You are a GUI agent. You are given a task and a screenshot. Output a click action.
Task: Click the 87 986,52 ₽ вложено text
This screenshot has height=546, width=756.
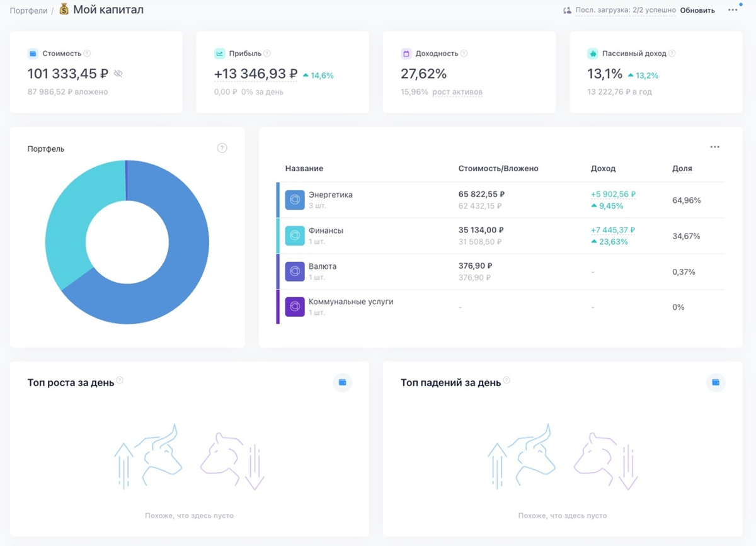[67, 92]
